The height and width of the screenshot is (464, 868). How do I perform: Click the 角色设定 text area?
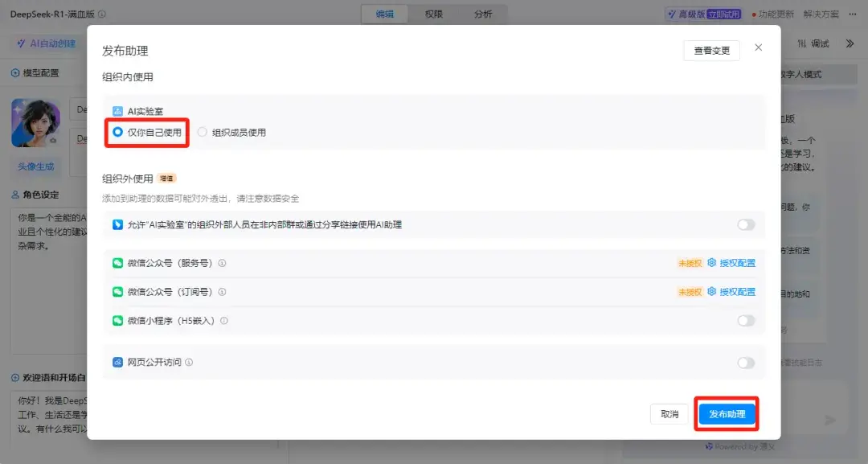[49, 281]
